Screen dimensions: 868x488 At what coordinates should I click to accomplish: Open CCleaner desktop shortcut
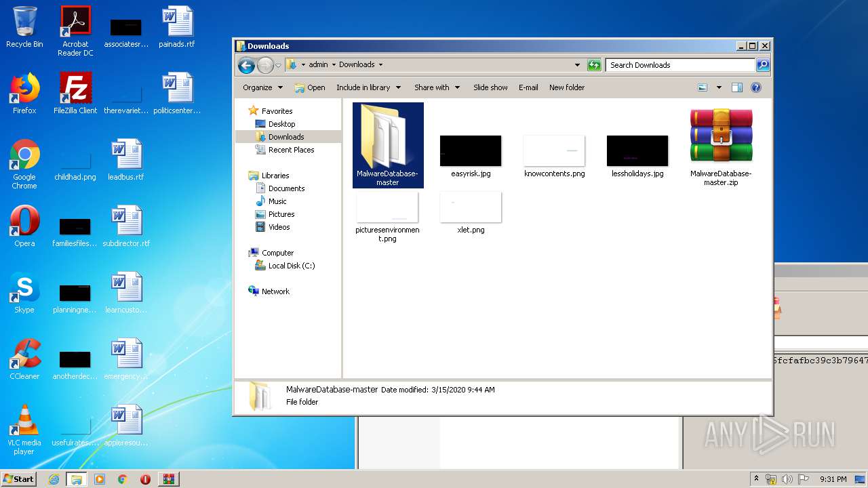click(24, 359)
